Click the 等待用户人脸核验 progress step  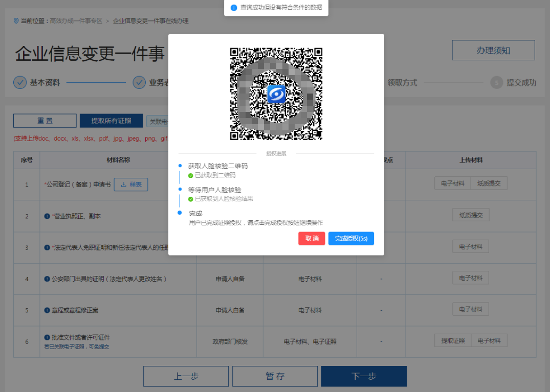coord(215,190)
